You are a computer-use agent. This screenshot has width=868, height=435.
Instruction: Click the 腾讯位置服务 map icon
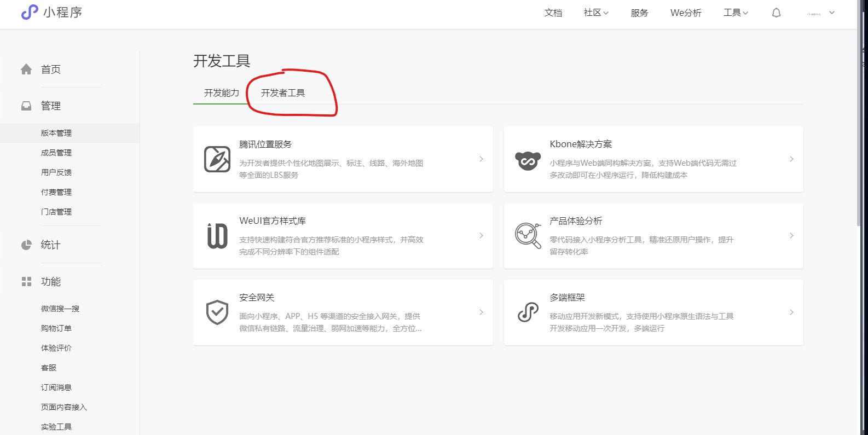(217, 159)
